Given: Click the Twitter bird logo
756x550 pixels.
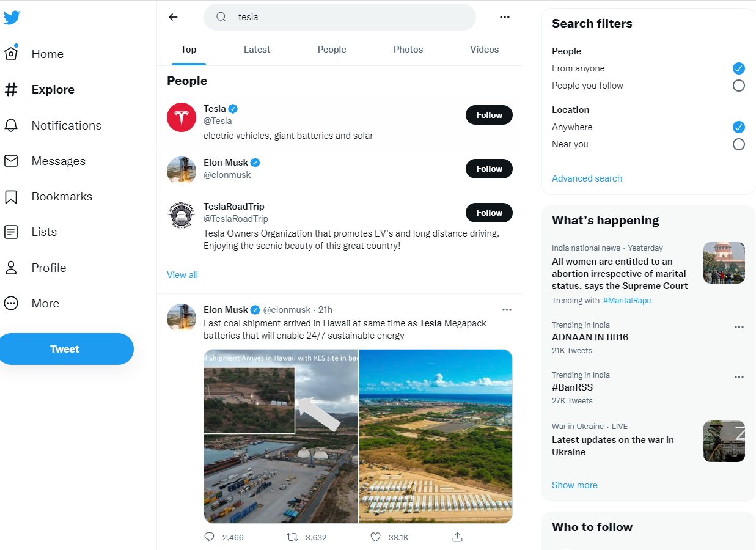Looking at the screenshot, I should [12, 18].
